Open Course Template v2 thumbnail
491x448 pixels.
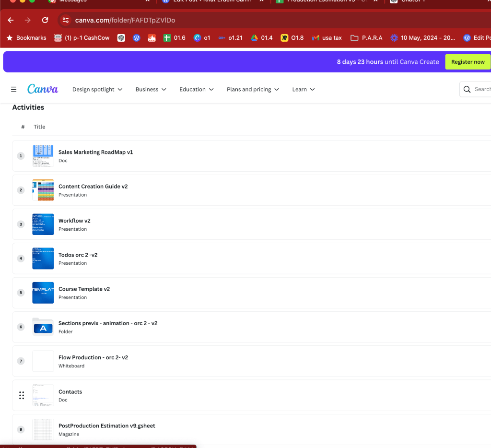point(43,293)
